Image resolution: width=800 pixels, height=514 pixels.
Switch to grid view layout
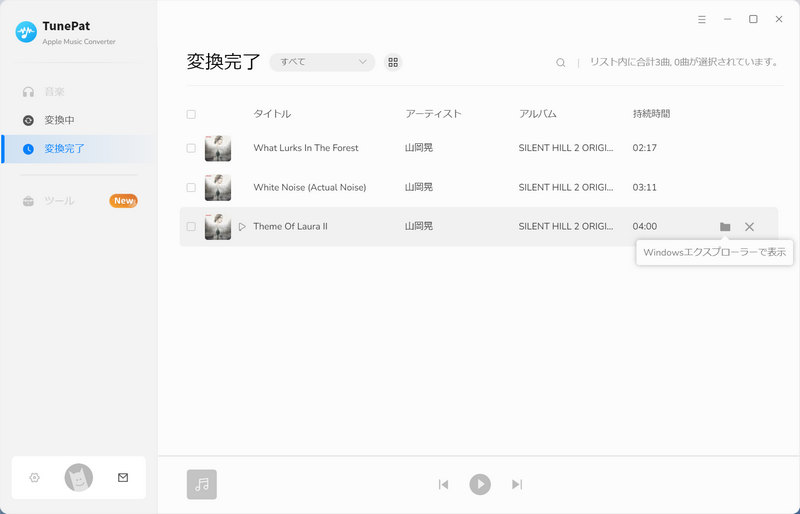[x=393, y=62]
